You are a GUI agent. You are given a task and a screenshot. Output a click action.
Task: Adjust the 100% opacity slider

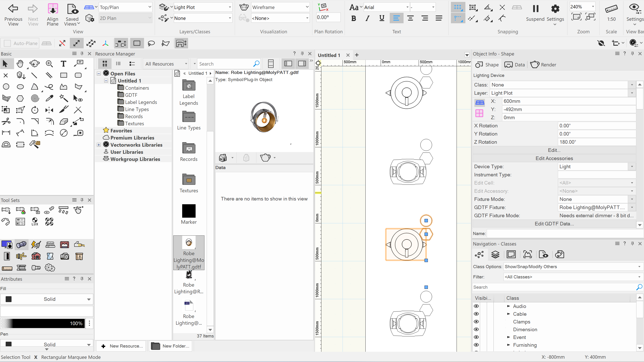43,323
